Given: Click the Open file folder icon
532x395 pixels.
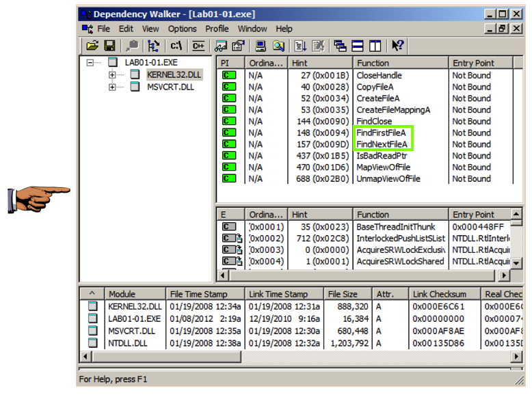Looking at the screenshot, I should point(92,46).
